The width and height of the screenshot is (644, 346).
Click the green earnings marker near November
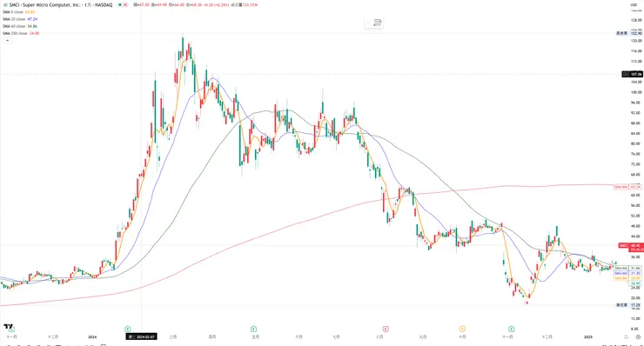pos(512,329)
